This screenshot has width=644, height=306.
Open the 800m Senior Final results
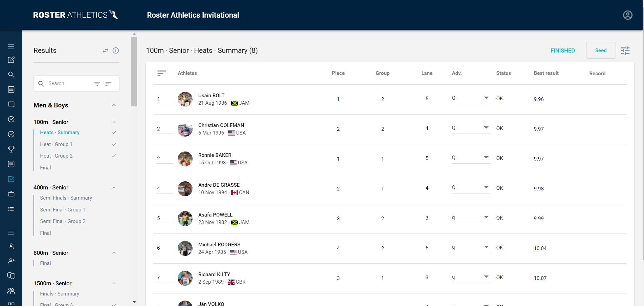pos(45,263)
